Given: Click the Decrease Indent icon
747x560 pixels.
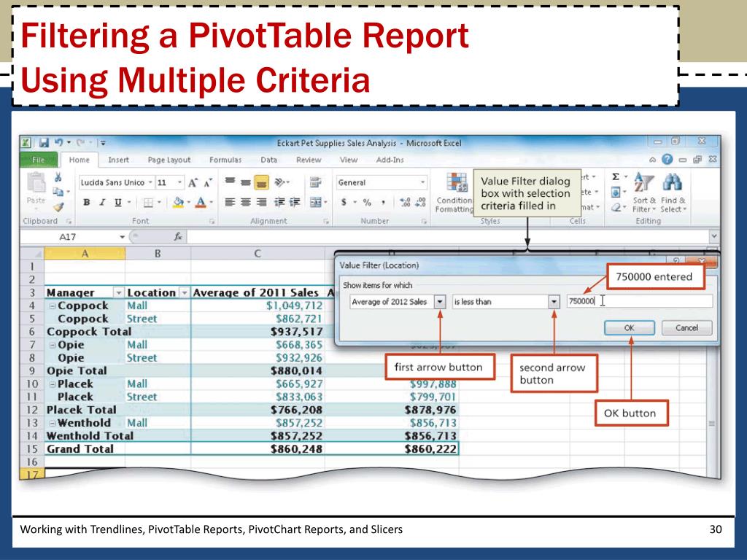Looking at the screenshot, I should (279, 203).
